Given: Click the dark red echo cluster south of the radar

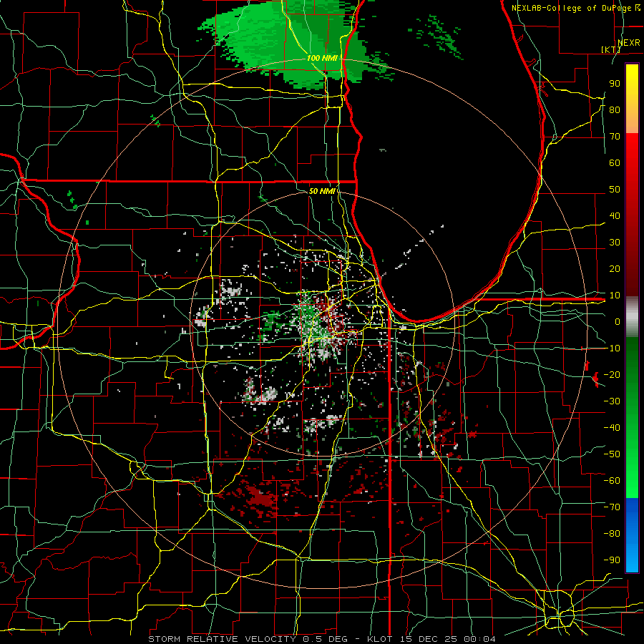Looking at the screenshot, I should point(260,498).
